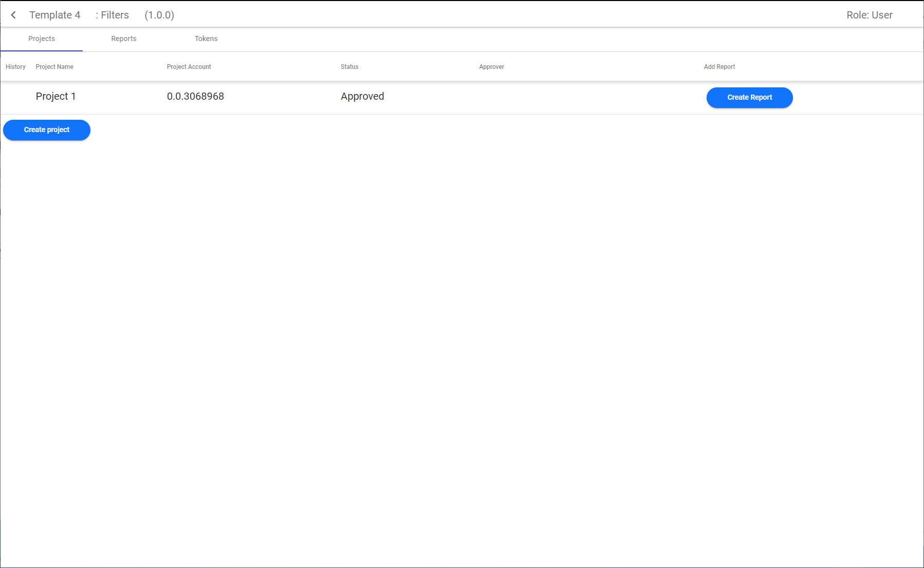
Task: Click the version number (1.0.0)
Action: point(159,15)
